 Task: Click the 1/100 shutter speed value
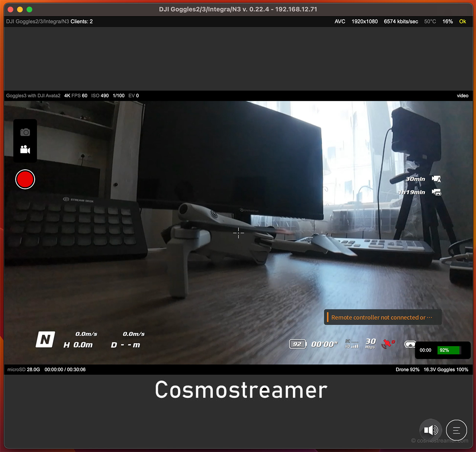119,96
